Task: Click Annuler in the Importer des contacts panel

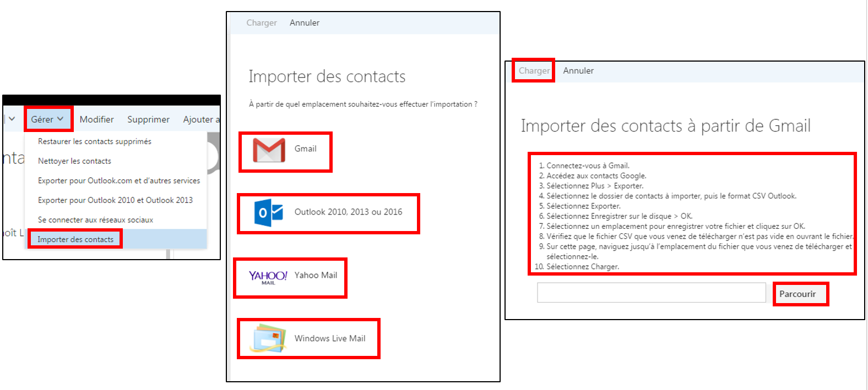Action: click(x=305, y=23)
